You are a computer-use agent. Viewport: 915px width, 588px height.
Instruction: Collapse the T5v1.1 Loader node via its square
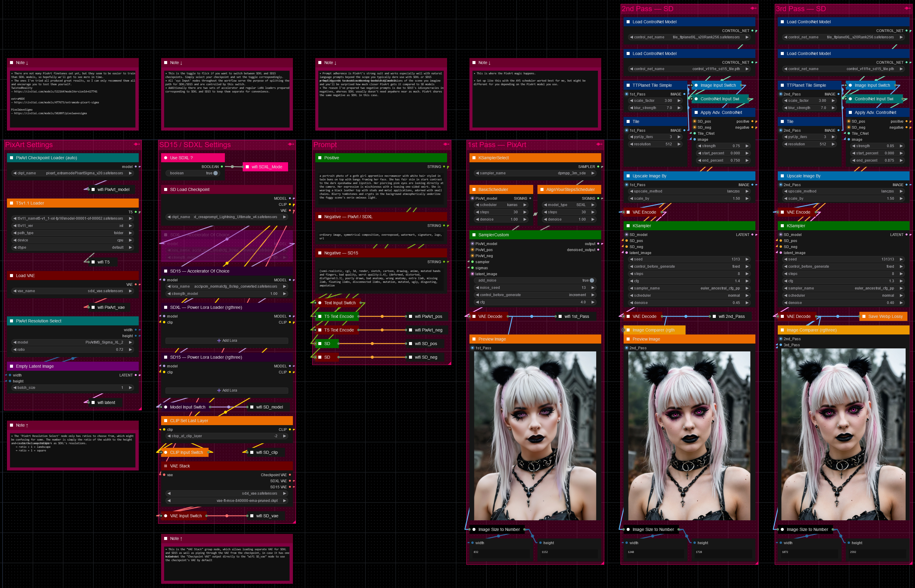pos(11,203)
